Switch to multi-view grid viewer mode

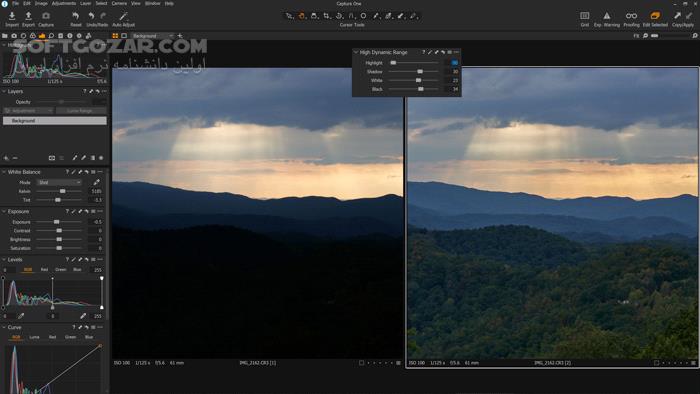point(115,36)
